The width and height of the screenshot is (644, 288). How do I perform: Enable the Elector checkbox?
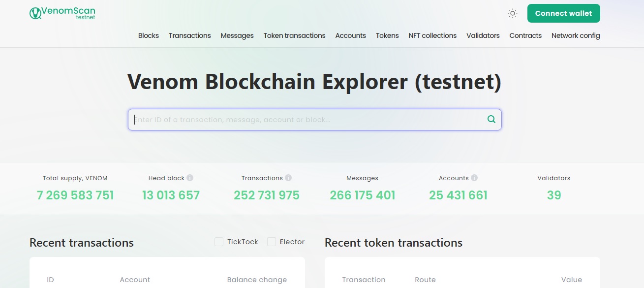(272, 242)
